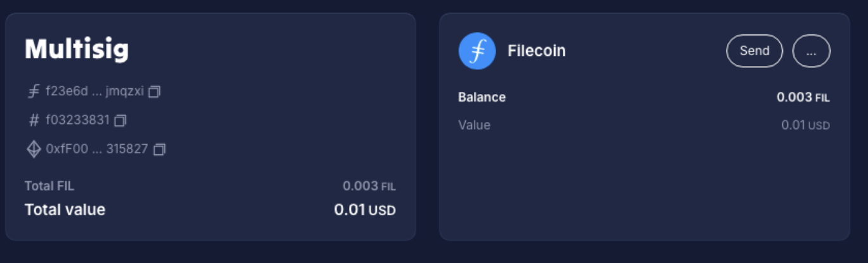
Task: Select the f03233831 ID text
Action: click(x=77, y=120)
